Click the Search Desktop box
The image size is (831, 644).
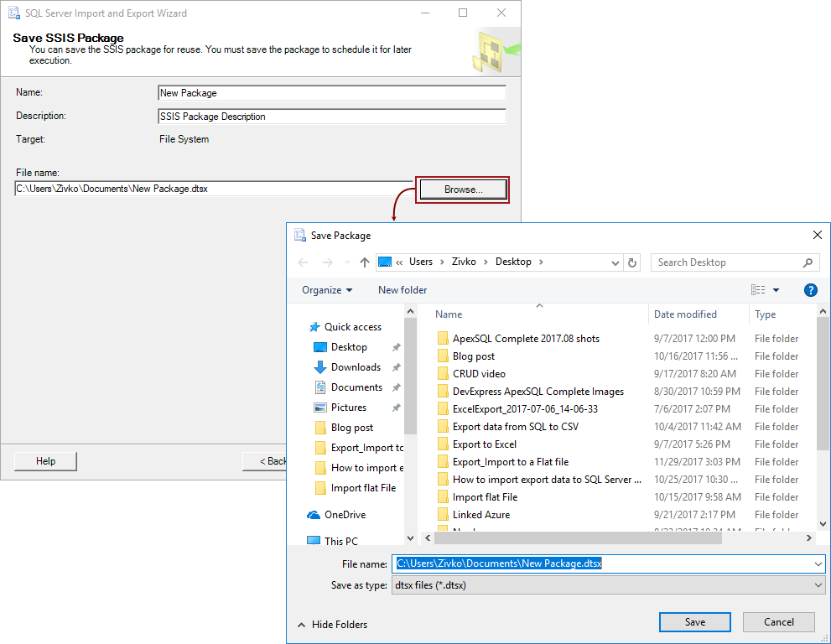point(735,262)
